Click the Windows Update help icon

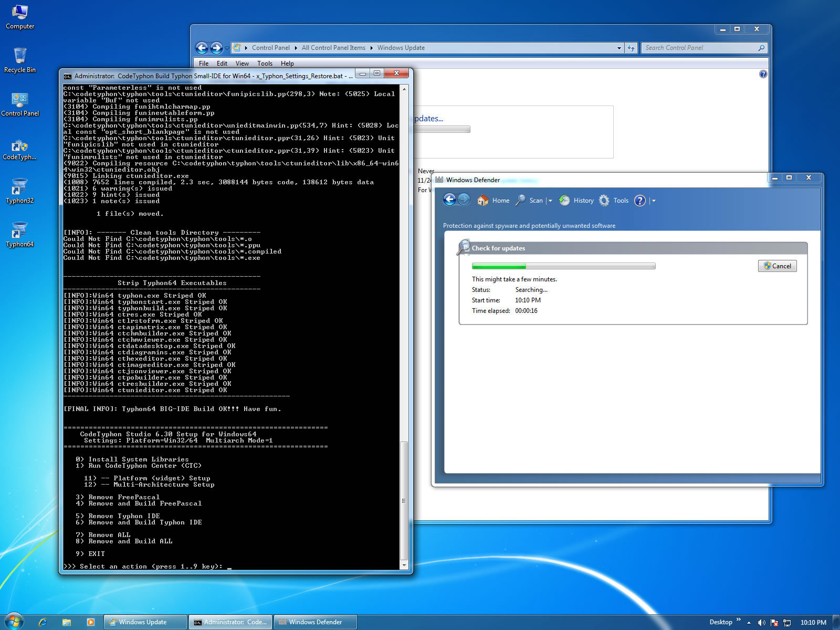pyautogui.click(x=763, y=75)
